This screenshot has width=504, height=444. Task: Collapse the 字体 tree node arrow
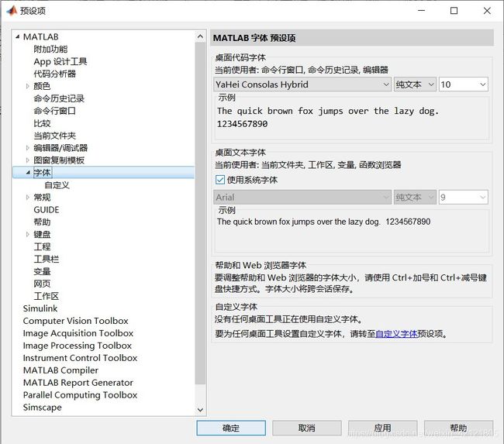(x=28, y=173)
